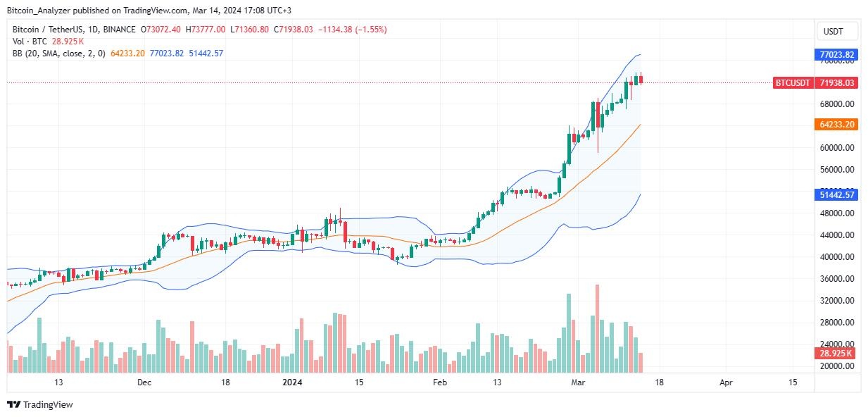Click the blue 77023.82 upper band label
The height and width of the screenshot is (417, 868).
point(838,54)
